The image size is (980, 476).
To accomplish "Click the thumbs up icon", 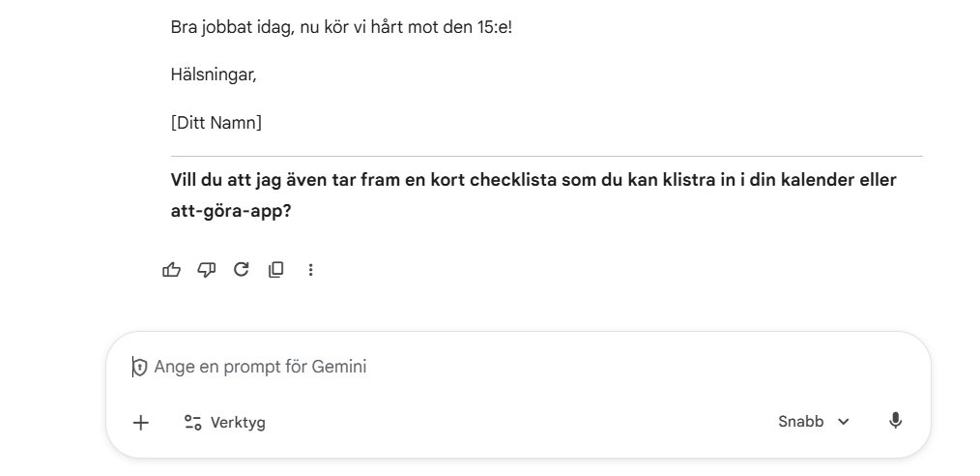I will (x=171, y=270).
